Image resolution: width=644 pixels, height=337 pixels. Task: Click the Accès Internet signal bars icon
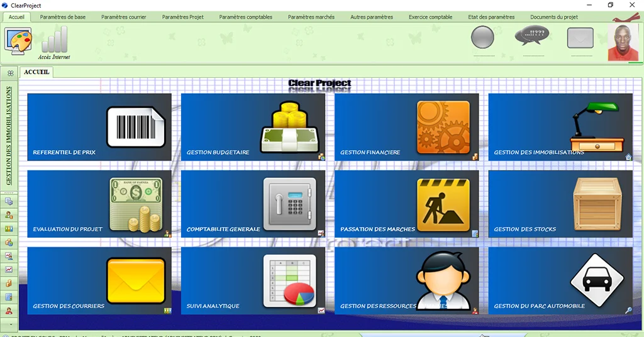[54, 43]
